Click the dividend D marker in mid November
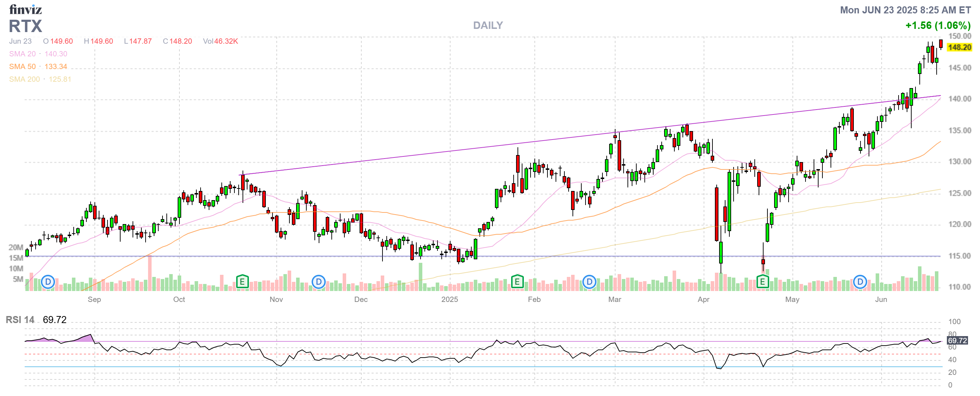The height and width of the screenshot is (396, 980). tap(318, 282)
